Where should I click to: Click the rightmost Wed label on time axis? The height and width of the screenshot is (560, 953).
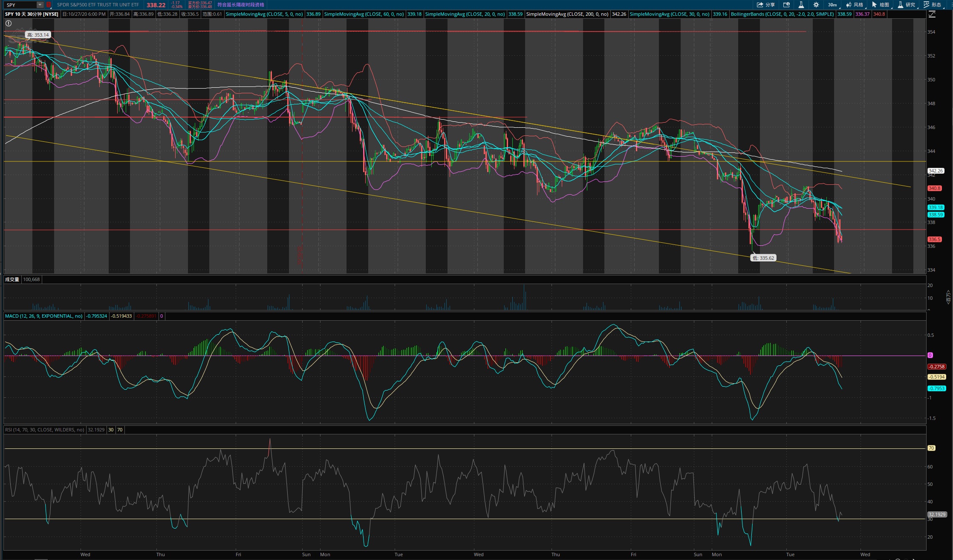coord(865,554)
